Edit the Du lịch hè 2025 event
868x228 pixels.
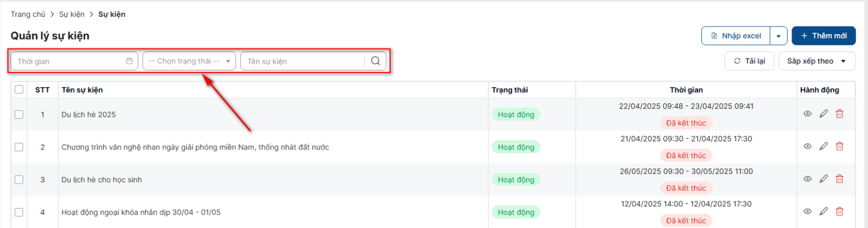pos(824,114)
